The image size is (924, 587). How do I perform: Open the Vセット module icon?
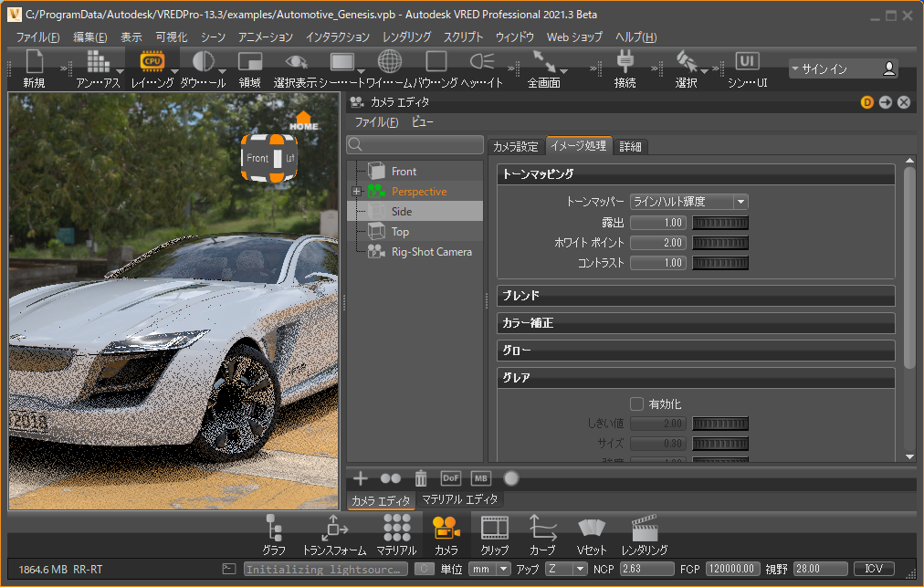click(x=592, y=529)
